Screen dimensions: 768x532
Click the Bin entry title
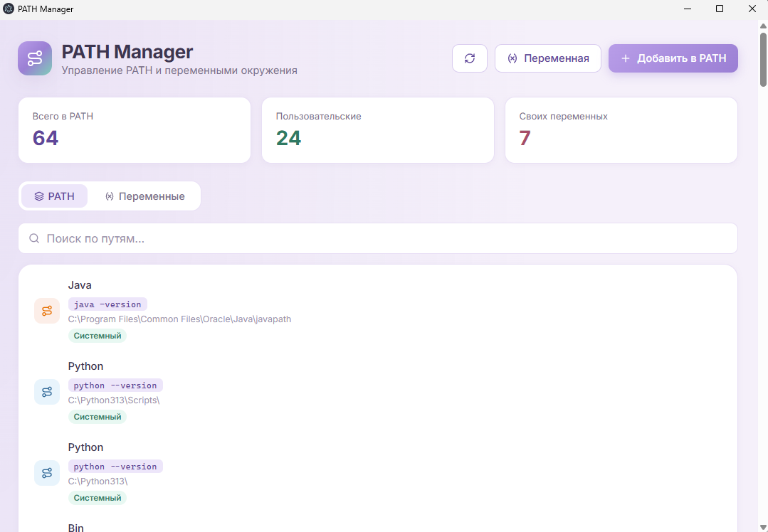click(x=76, y=528)
